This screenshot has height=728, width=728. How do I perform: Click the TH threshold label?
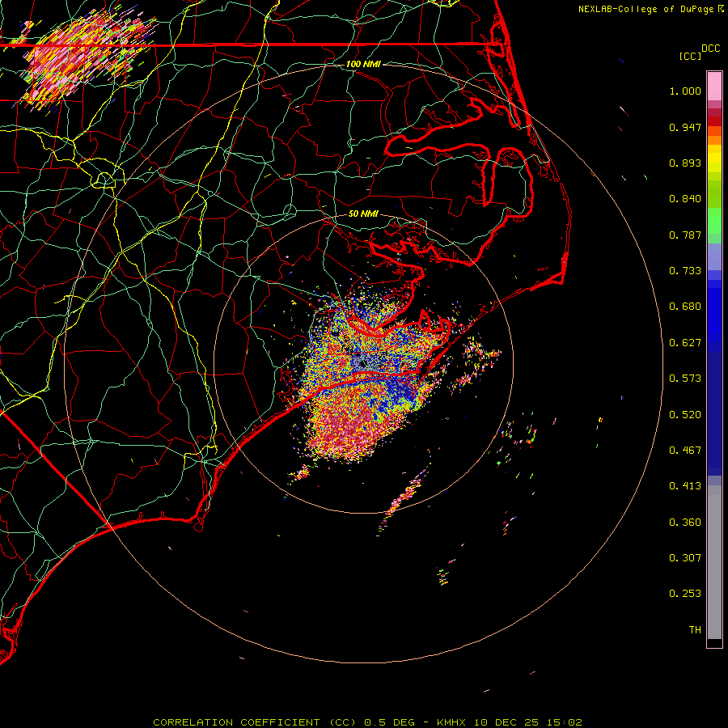click(695, 630)
